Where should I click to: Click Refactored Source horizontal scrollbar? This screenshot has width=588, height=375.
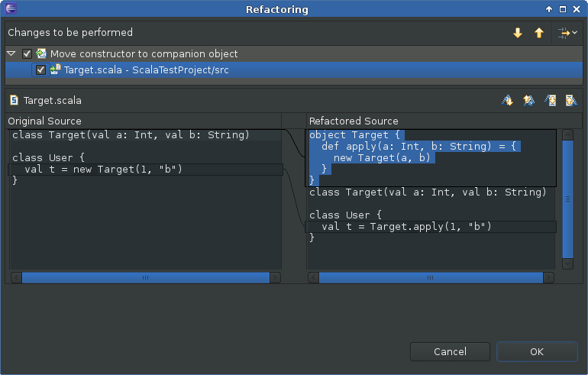(x=435, y=278)
